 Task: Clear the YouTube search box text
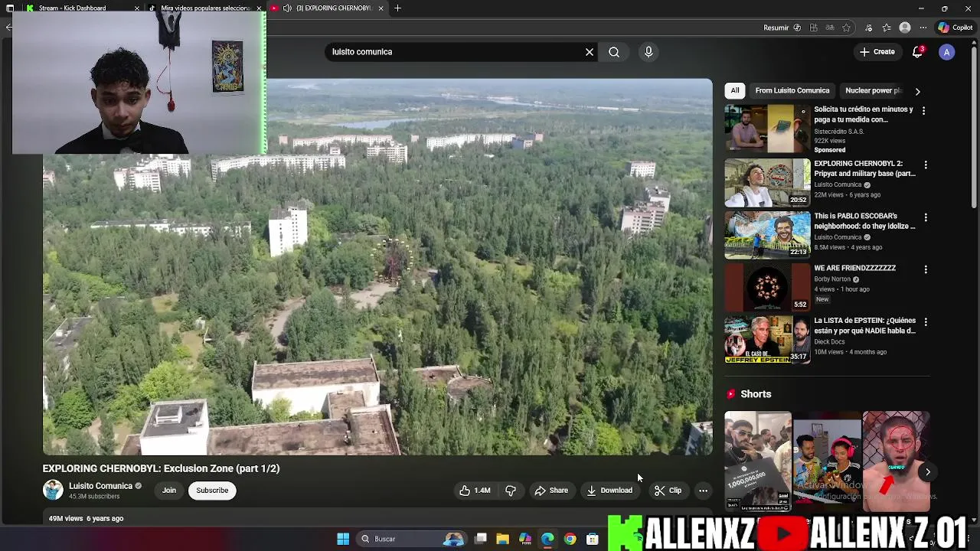pyautogui.click(x=590, y=52)
